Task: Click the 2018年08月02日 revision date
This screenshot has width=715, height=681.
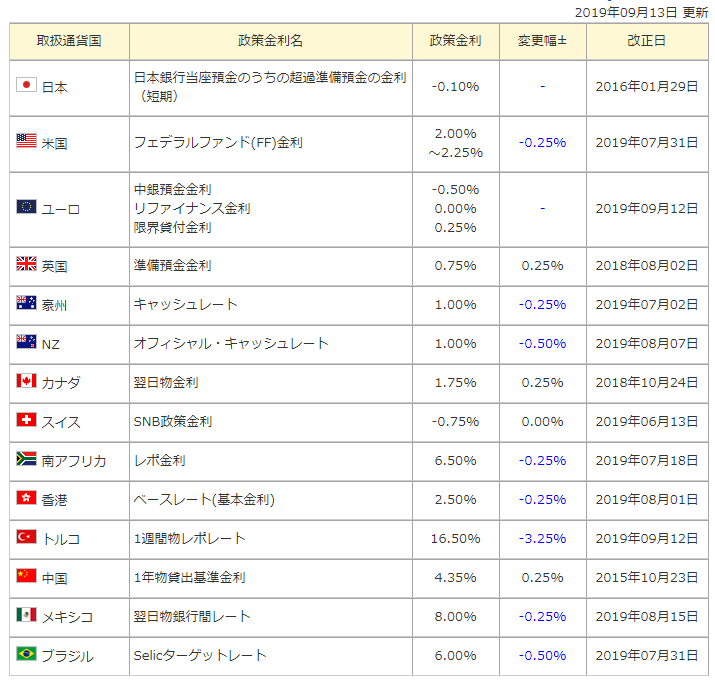Action: tap(647, 265)
